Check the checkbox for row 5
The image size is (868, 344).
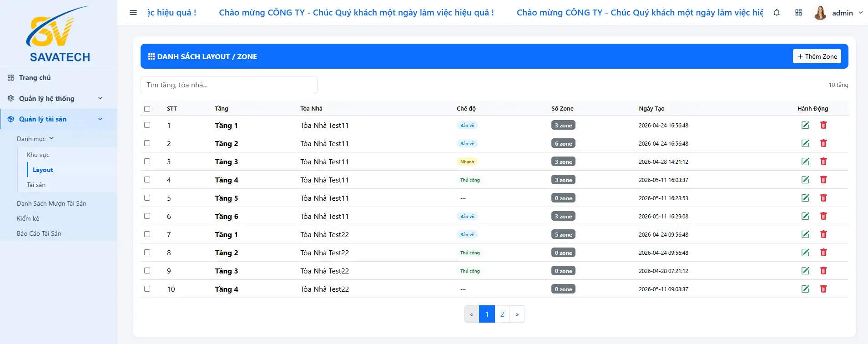click(x=147, y=197)
